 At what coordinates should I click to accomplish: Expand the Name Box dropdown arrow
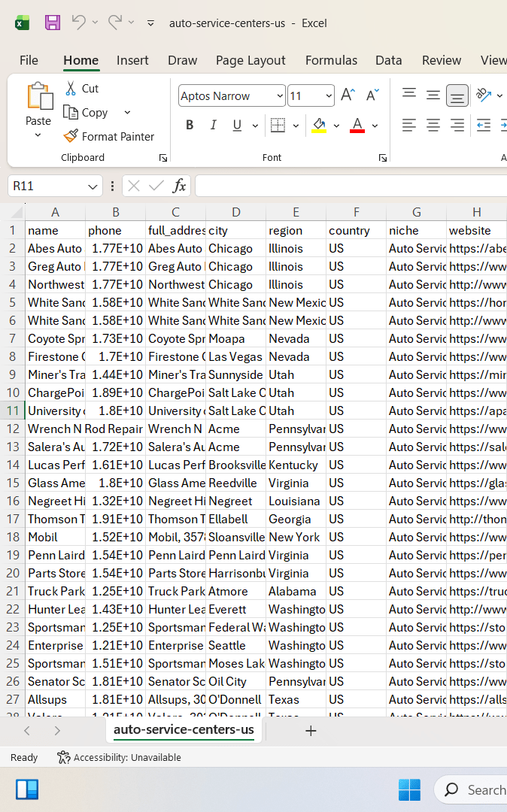point(93,186)
